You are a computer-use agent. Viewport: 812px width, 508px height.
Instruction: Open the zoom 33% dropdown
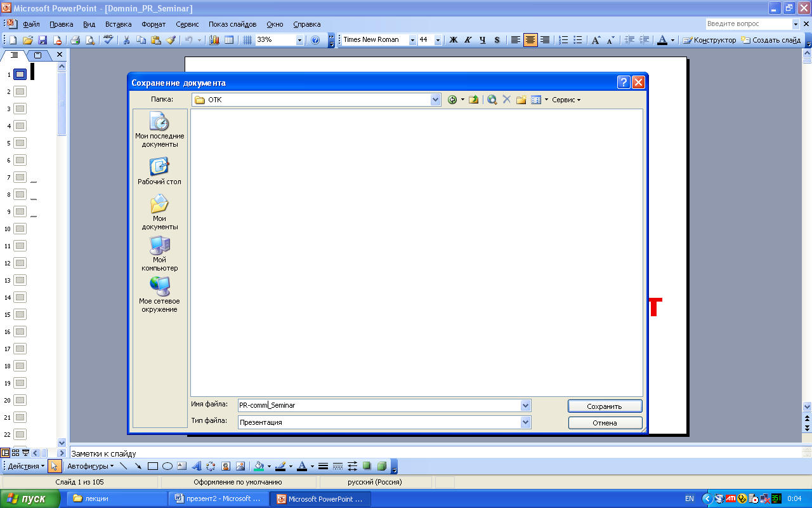click(299, 40)
